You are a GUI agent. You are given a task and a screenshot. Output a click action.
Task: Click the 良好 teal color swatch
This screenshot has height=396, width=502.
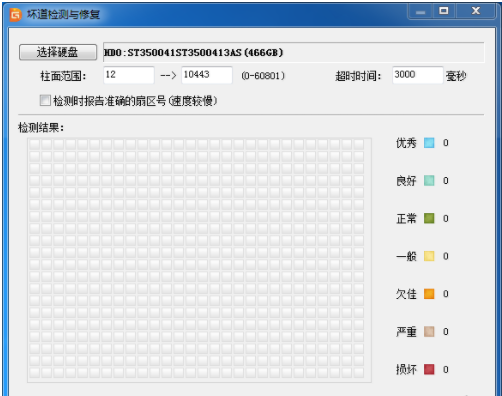click(x=429, y=181)
